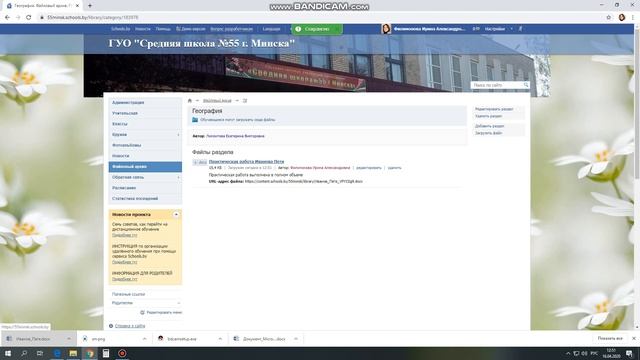Close the downloads bar
The image size is (640, 360).
click(x=633, y=338)
